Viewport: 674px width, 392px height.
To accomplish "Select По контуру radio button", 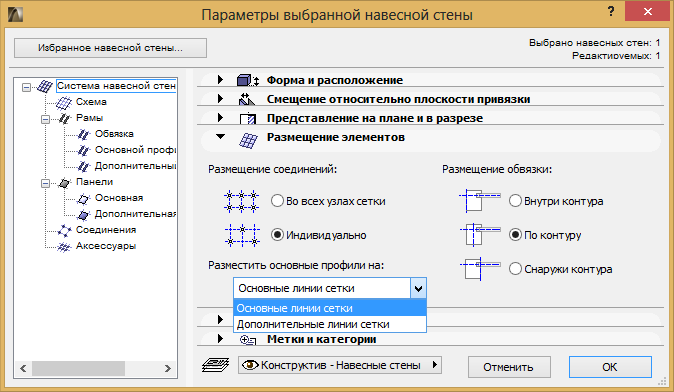I will (x=515, y=235).
